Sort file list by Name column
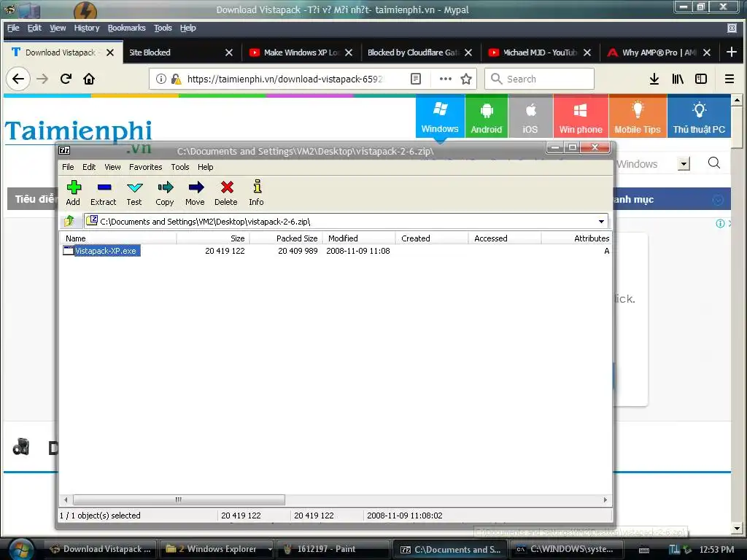The height and width of the screenshot is (560, 747). [x=118, y=238]
